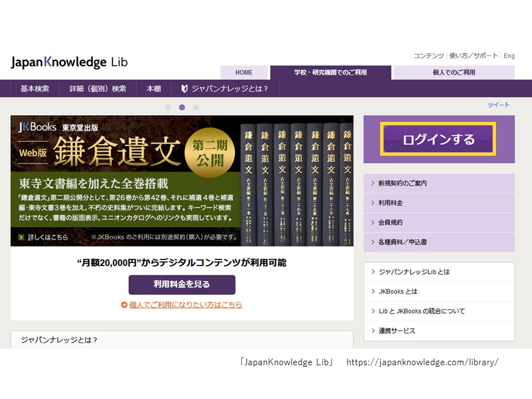The width and height of the screenshot is (532, 399).
Task: Open 本棚 in the navigation bar
Action: coord(154,89)
